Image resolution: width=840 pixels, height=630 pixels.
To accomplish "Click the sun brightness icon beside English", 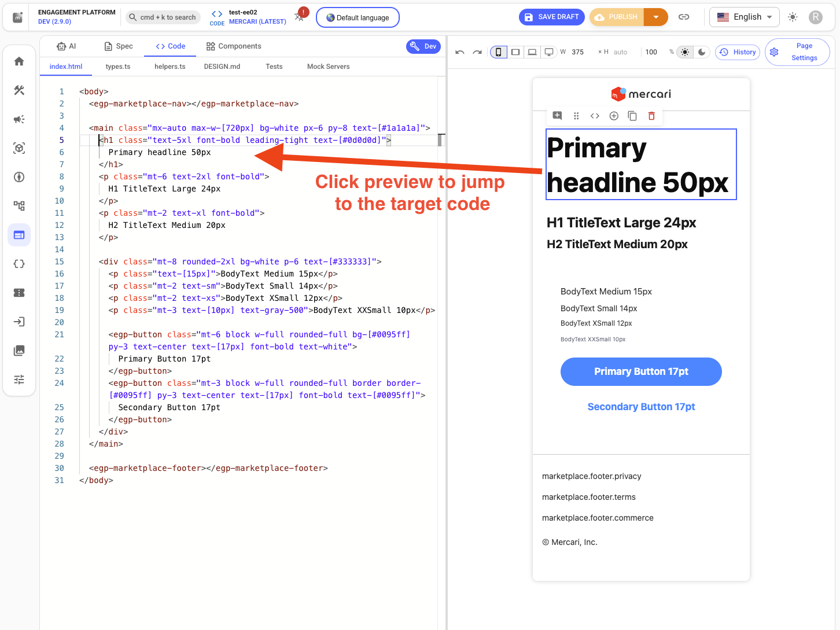I will click(793, 17).
